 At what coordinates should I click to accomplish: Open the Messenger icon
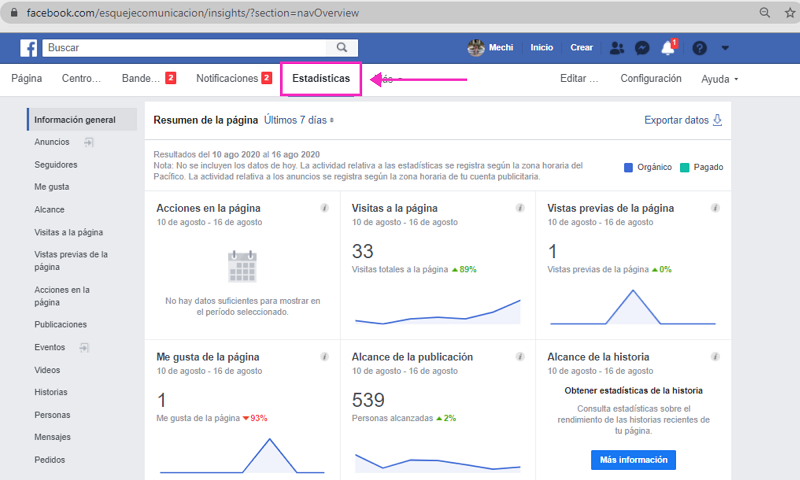pyautogui.click(x=642, y=48)
